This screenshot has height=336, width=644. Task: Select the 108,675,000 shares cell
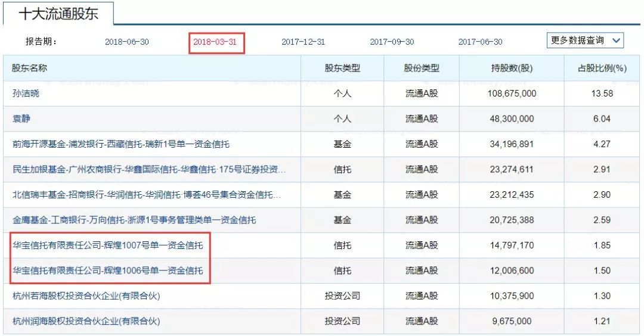pos(512,94)
